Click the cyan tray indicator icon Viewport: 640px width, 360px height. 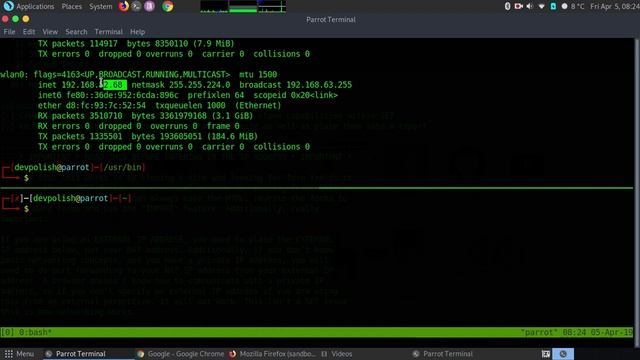click(x=553, y=6)
